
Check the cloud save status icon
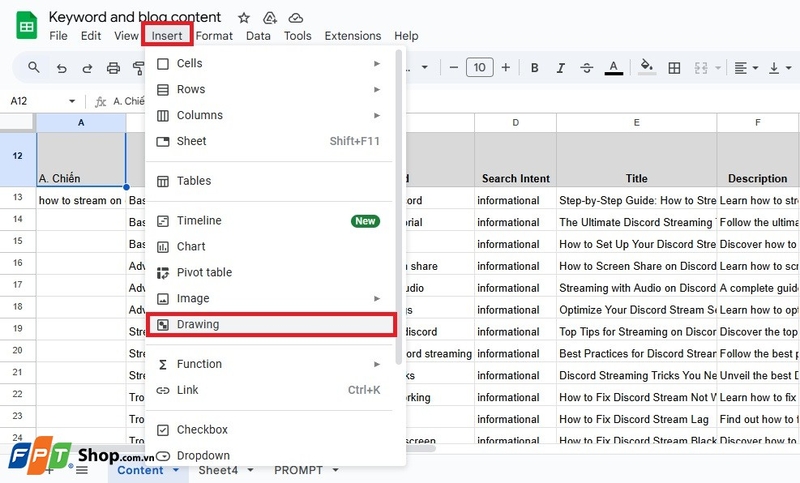pyautogui.click(x=295, y=18)
